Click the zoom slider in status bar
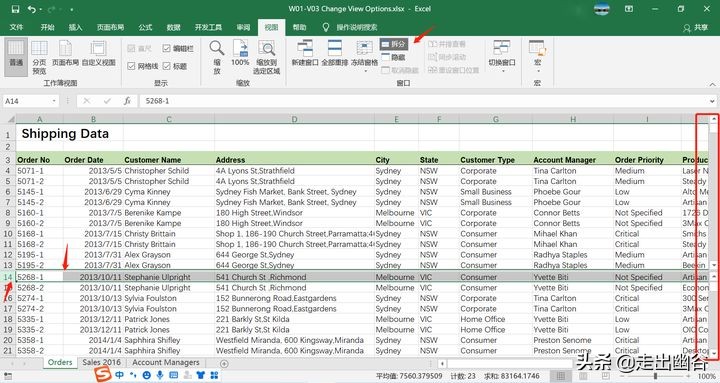 656,376
